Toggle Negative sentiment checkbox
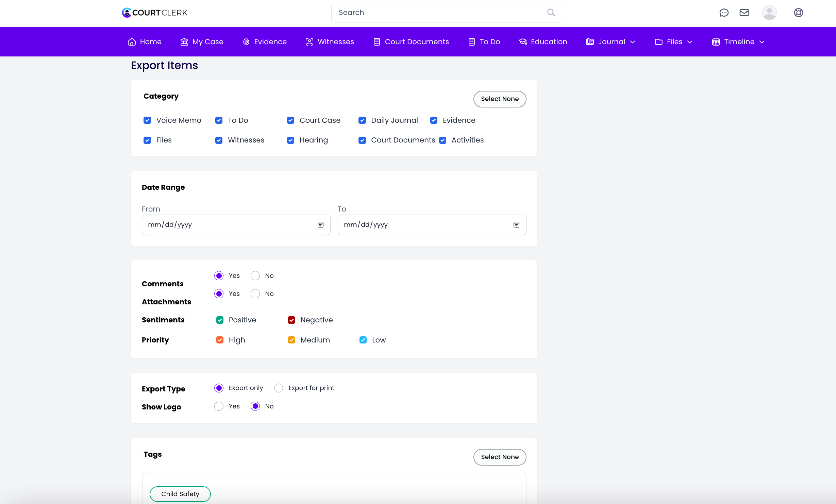The width and height of the screenshot is (836, 504). pos(291,320)
